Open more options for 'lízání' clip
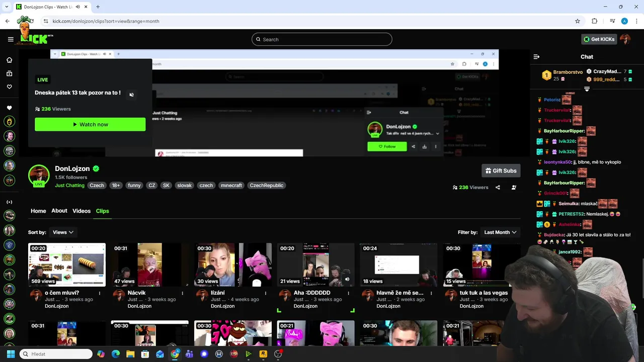Viewport: 644px width, 362px height. [x=266, y=293]
